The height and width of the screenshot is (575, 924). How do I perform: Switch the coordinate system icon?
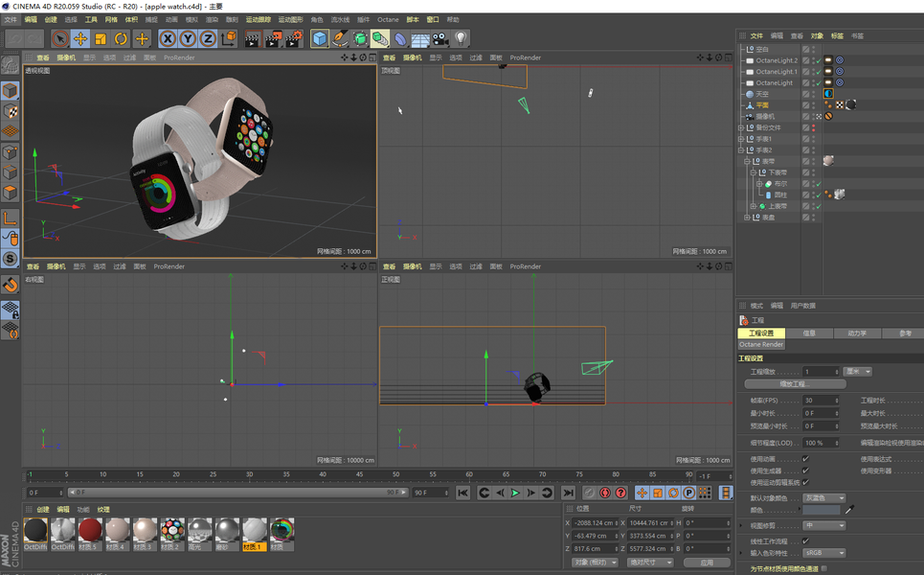click(228, 39)
